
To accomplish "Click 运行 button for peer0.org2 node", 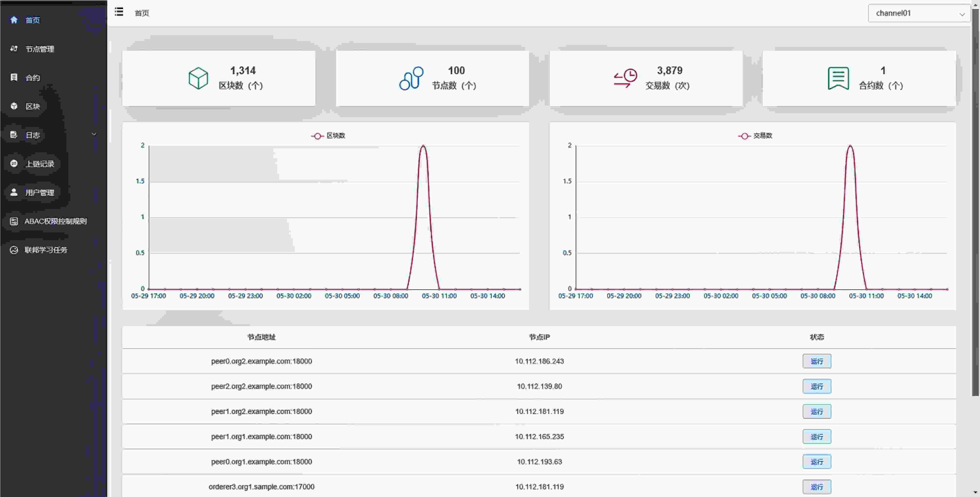I will [817, 361].
